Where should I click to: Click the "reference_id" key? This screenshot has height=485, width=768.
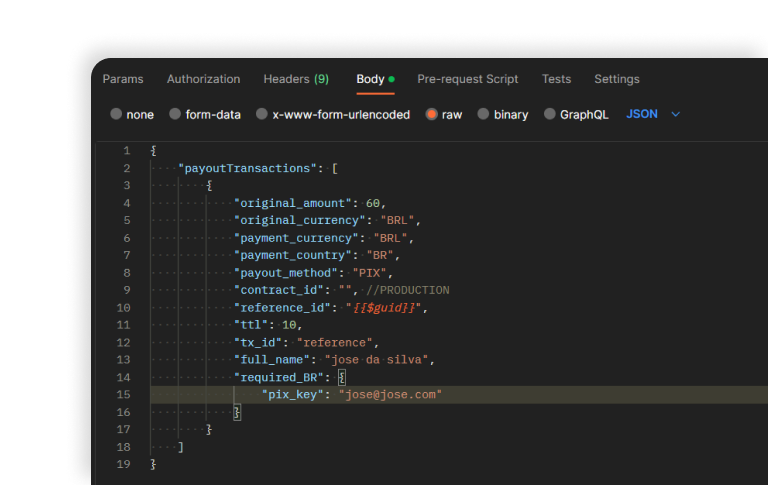pyautogui.click(x=283, y=308)
